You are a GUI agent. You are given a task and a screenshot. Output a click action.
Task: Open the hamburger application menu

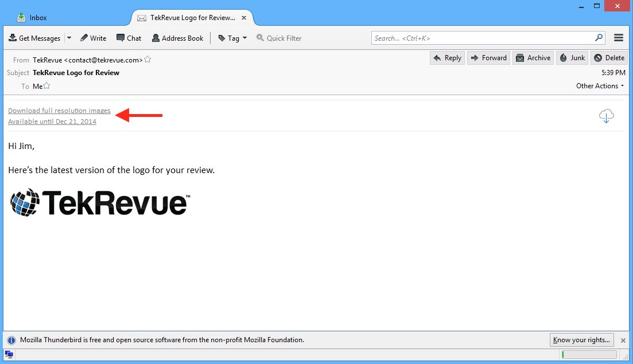pyautogui.click(x=619, y=37)
